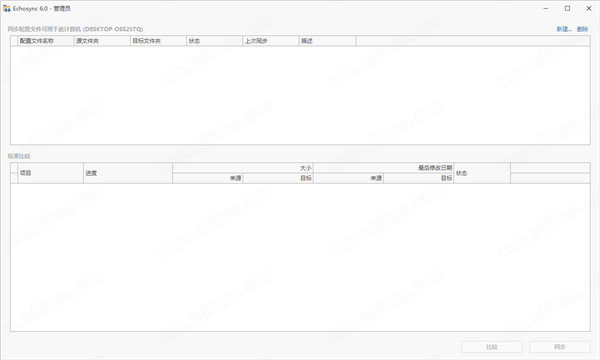Viewport: 600px width, 360px height.
Task: Click the 项目 header in results table
Action: click(x=51, y=173)
